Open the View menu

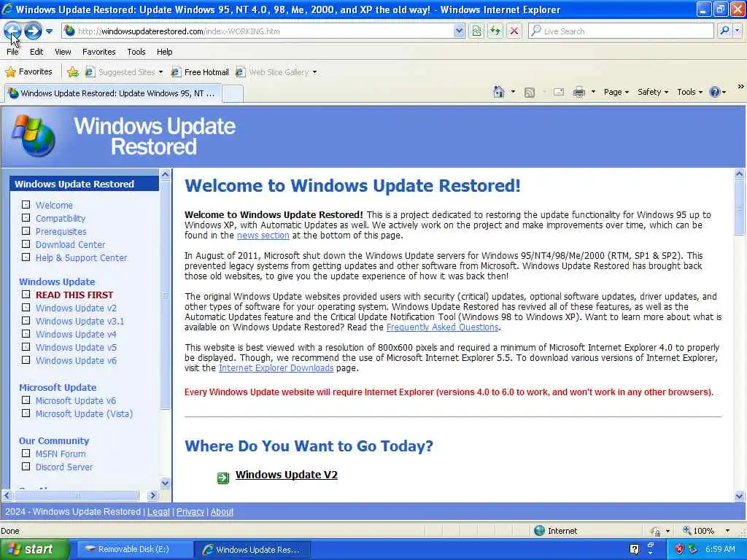point(63,52)
